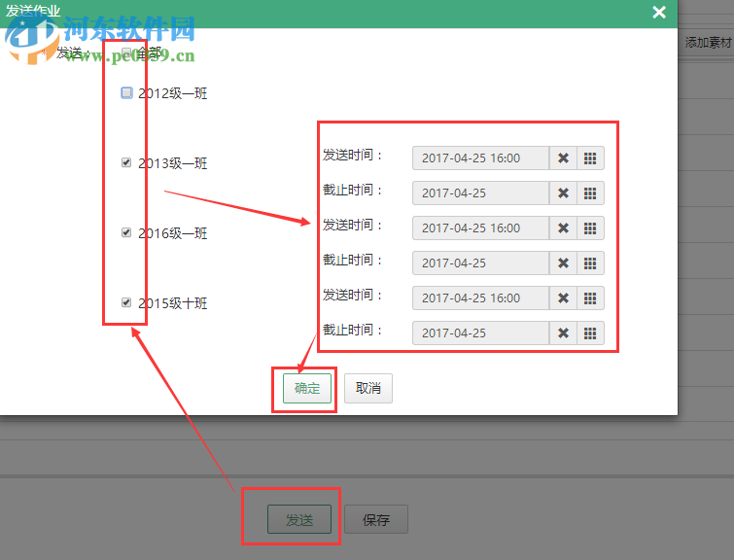Open calendar picker for third 发送时间 field

pyautogui.click(x=590, y=297)
